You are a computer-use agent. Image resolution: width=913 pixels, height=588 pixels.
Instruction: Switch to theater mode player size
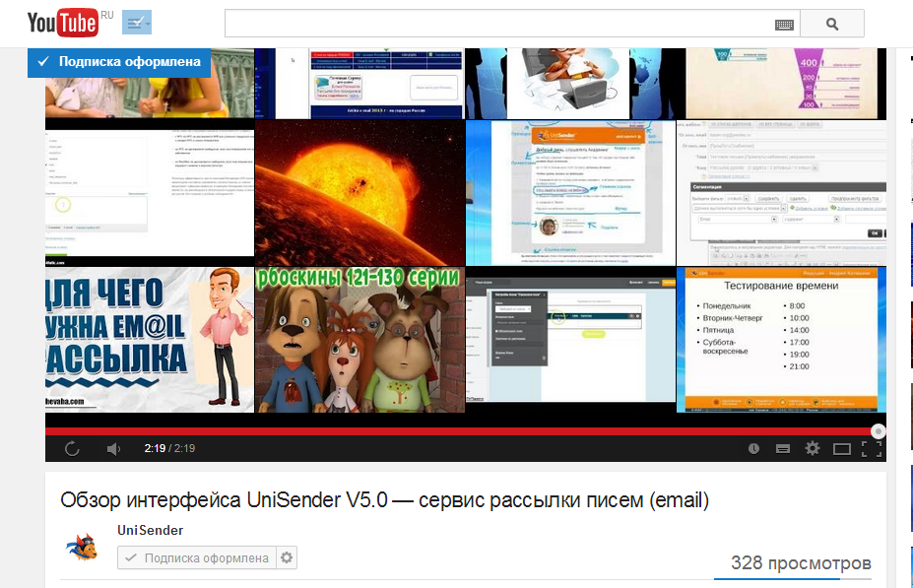click(x=842, y=449)
